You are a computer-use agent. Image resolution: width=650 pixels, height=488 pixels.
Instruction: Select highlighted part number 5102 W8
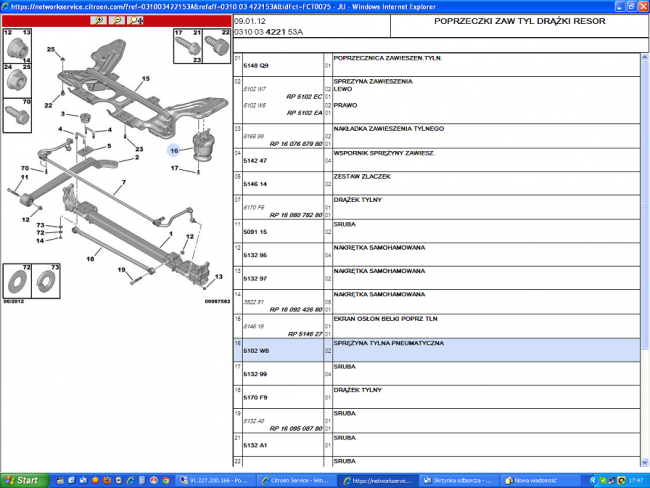(256, 351)
